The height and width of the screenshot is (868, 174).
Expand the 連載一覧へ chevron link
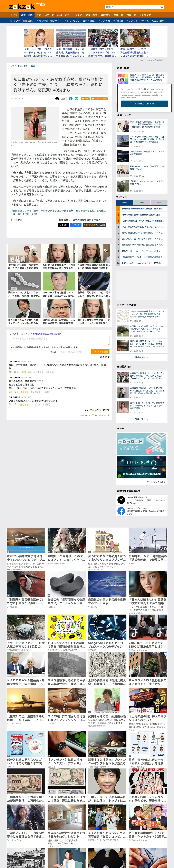pos(142,357)
